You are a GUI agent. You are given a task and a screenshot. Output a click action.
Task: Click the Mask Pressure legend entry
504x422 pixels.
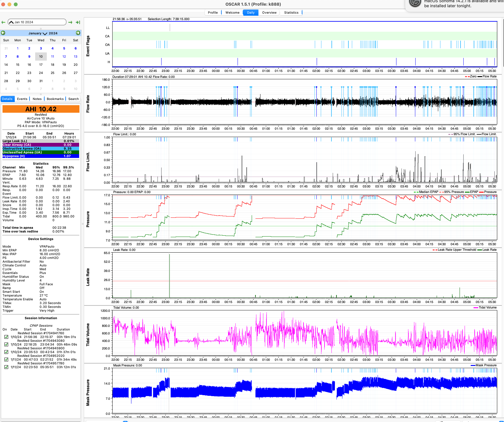484,365
